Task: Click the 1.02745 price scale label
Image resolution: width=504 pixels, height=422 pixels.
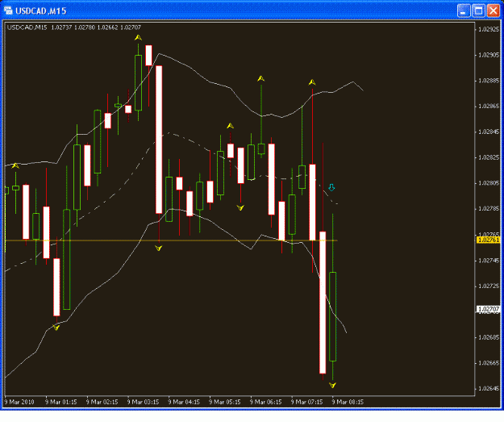Action: (489, 260)
